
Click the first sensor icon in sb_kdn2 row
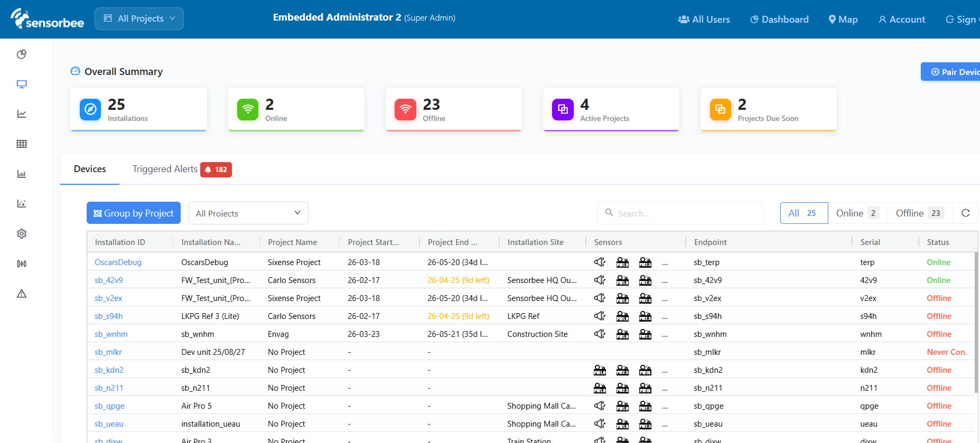coord(600,370)
